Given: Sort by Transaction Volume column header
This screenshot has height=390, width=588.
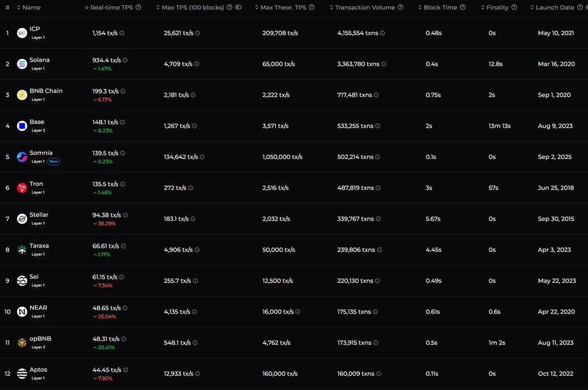Looking at the screenshot, I should pos(362,7).
